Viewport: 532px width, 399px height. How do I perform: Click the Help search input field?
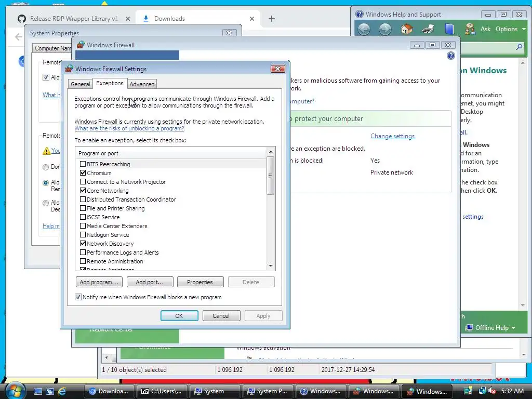tap(487, 47)
